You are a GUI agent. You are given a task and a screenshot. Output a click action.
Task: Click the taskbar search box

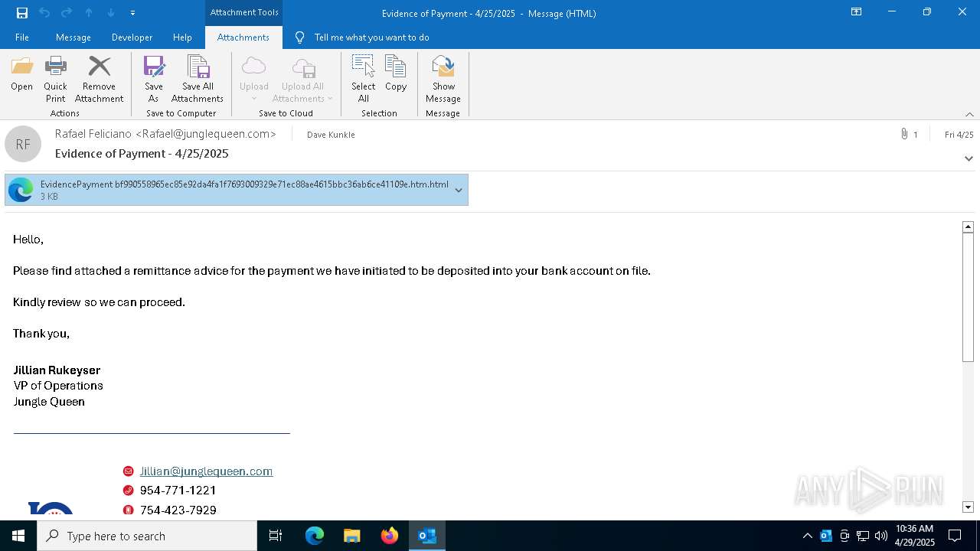click(147, 536)
